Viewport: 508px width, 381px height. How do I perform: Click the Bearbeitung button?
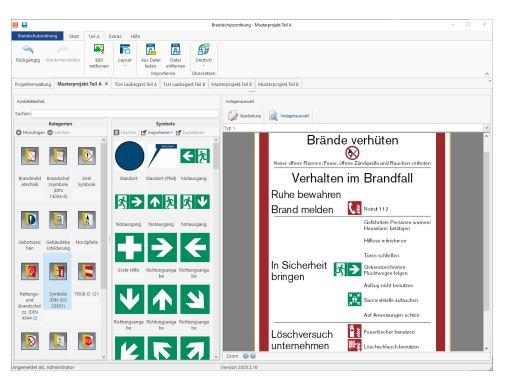[245, 116]
